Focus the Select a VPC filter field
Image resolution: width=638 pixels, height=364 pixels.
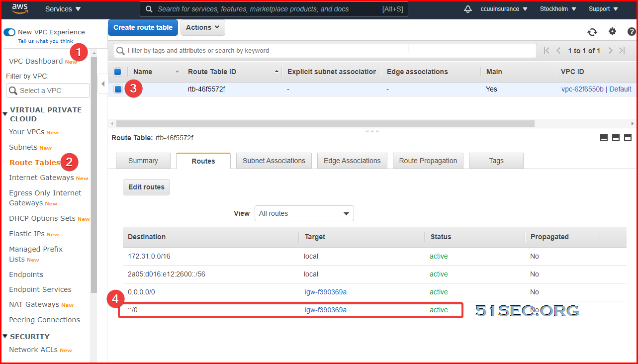point(48,91)
